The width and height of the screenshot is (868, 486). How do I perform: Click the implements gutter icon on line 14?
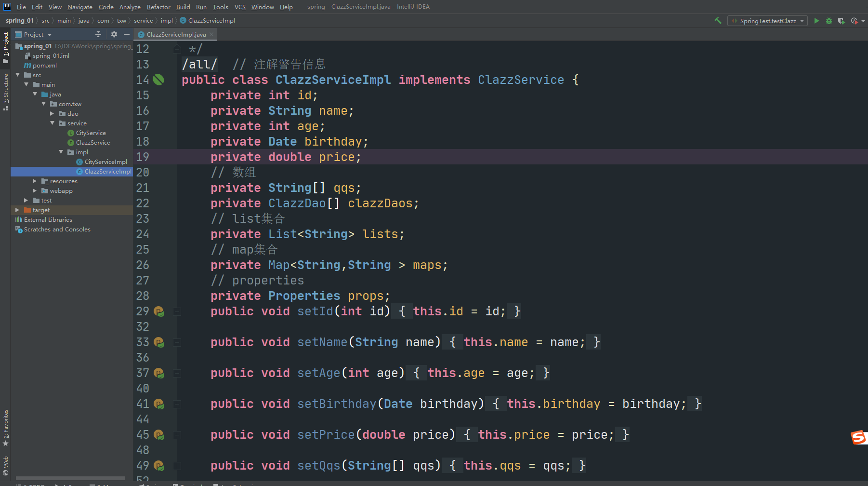(158, 80)
